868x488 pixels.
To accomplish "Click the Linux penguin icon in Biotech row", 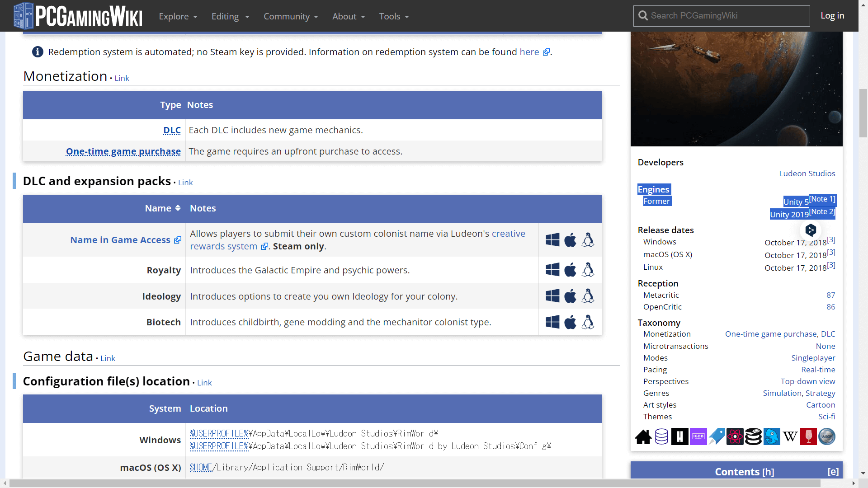I will pyautogui.click(x=588, y=322).
